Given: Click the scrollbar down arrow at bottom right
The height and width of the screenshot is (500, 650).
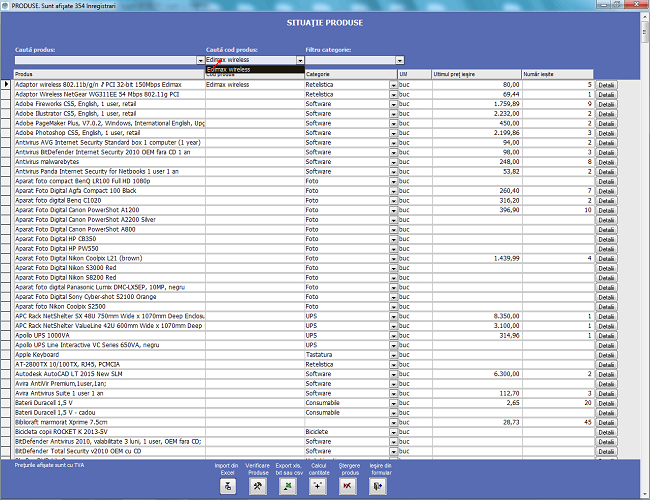Looking at the screenshot, I should [645, 494].
